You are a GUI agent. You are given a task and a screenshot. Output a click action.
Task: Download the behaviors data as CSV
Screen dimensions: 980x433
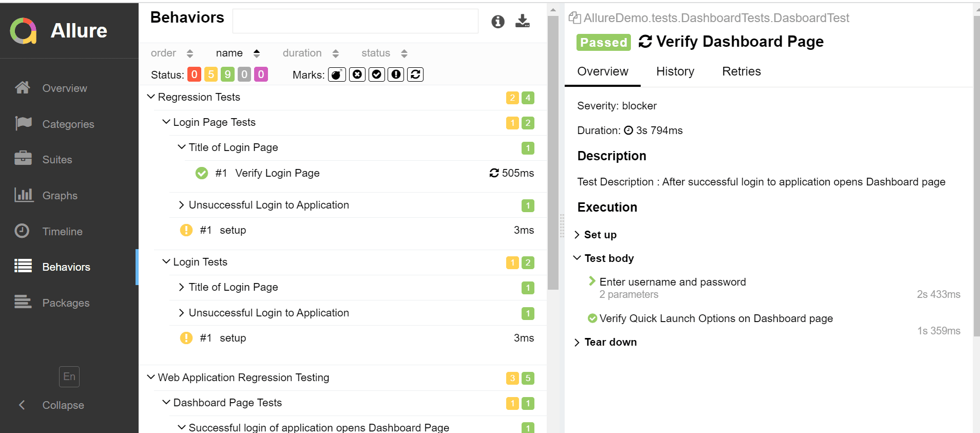522,22
